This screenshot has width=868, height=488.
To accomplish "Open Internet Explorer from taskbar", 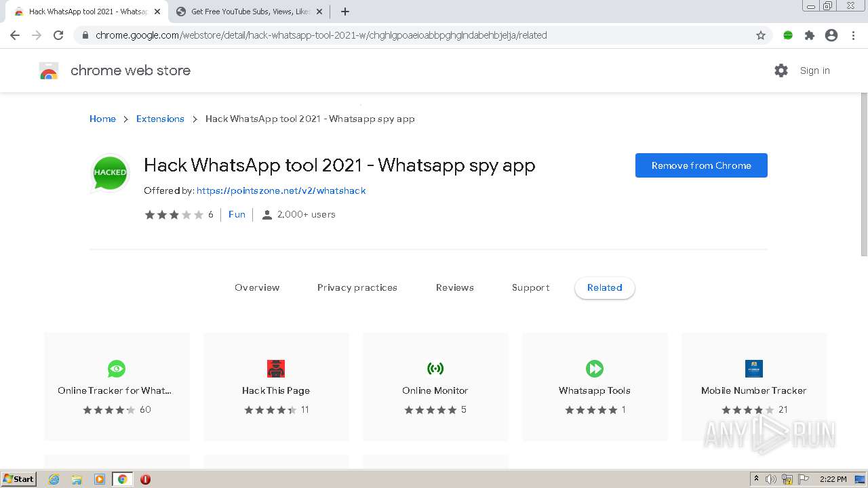I will coord(54,479).
